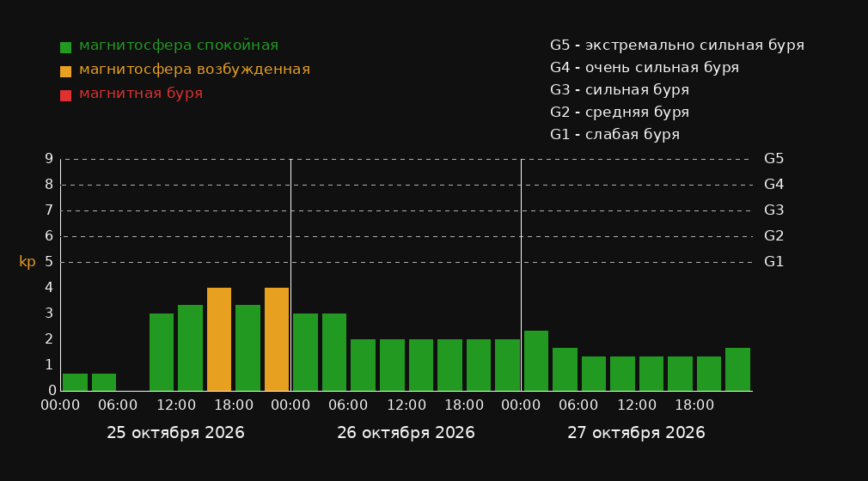Click 'G5 - экстремально сильная буря' legend line
Image resolution: width=868 pixels, height=481 pixels.
tap(677, 46)
